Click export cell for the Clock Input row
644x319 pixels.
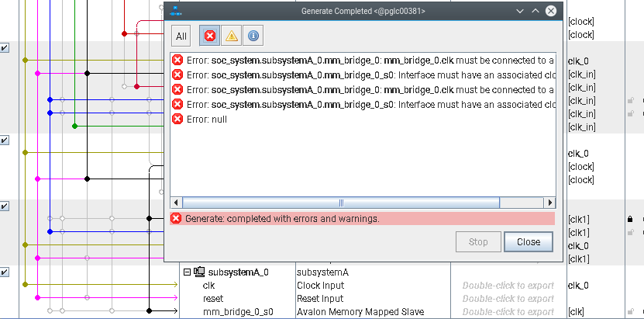coord(508,286)
